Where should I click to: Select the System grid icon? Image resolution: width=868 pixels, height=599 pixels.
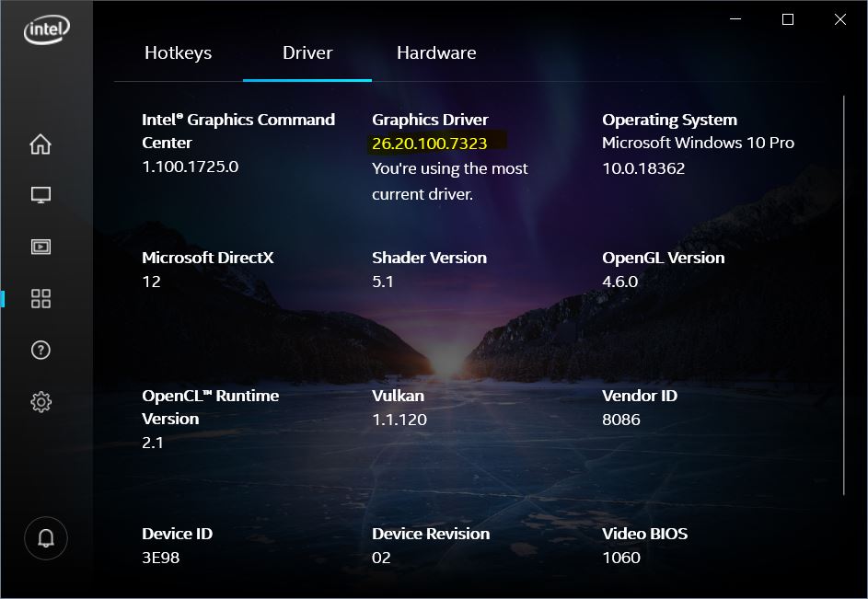coord(41,298)
